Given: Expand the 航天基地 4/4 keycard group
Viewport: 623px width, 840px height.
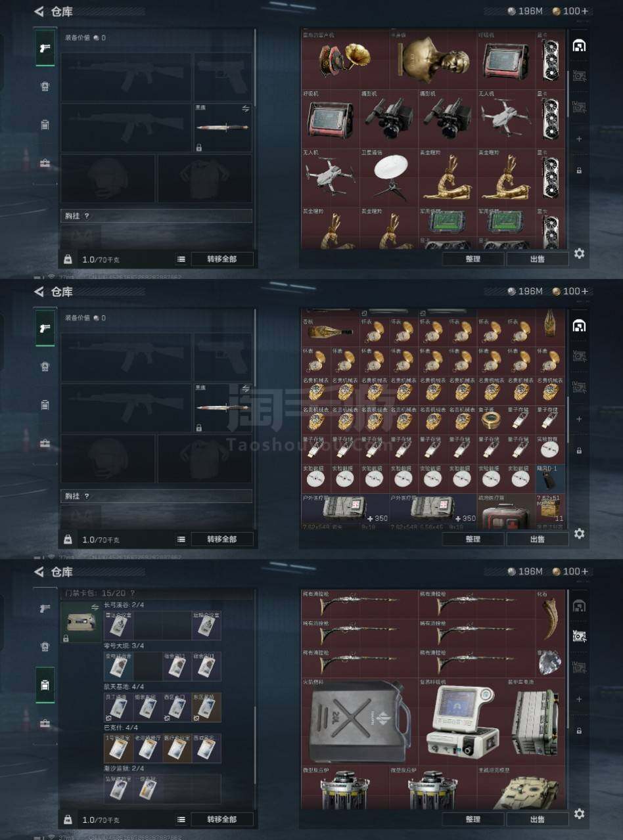Looking at the screenshot, I should 124,687.
